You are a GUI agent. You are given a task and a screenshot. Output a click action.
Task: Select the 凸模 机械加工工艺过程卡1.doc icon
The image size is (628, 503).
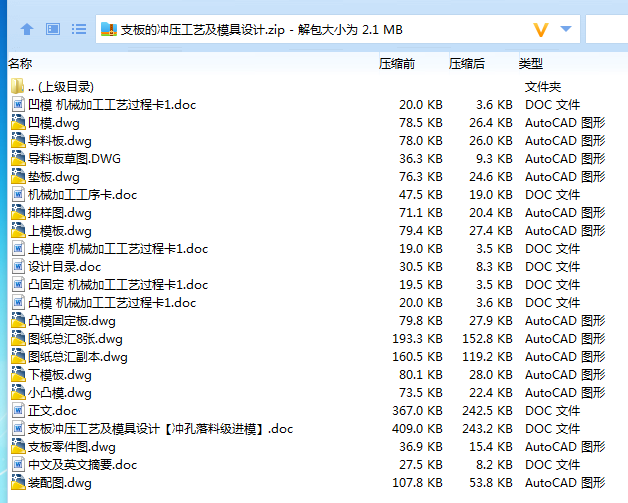tap(18, 302)
